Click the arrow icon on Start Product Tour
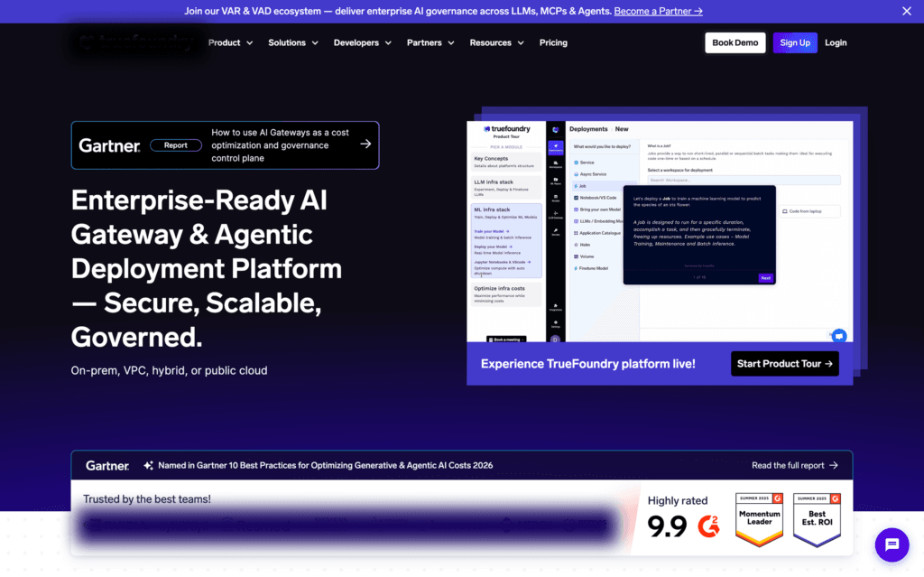The image size is (924, 577). (828, 363)
